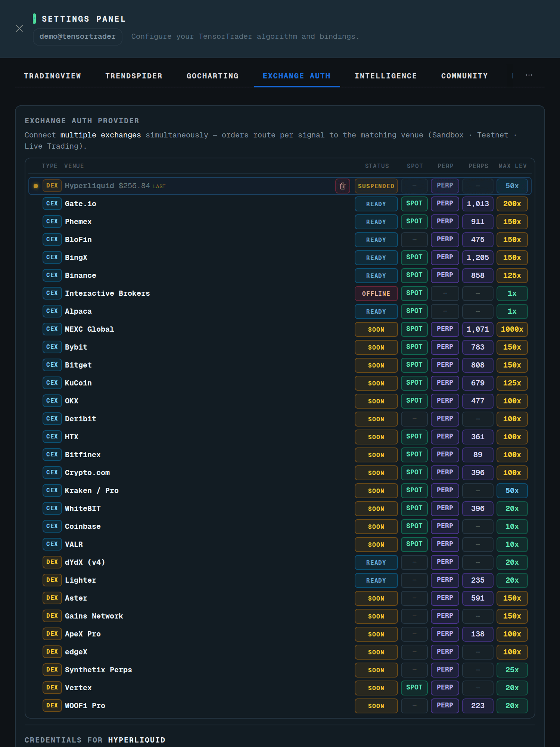Click the 25x leverage for Synthetix Perps

512,670
